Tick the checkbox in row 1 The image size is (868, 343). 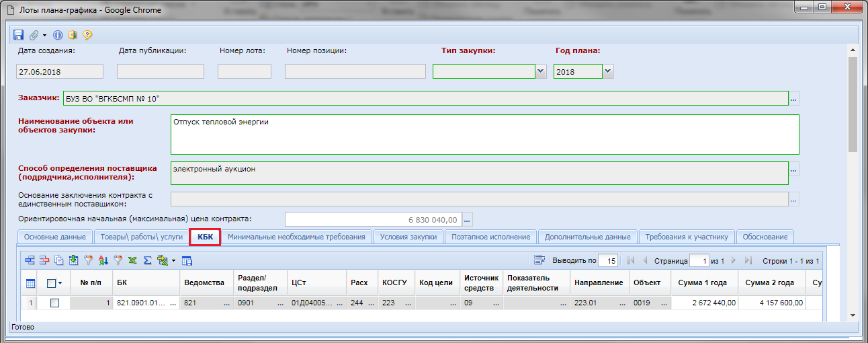pyautogui.click(x=55, y=303)
